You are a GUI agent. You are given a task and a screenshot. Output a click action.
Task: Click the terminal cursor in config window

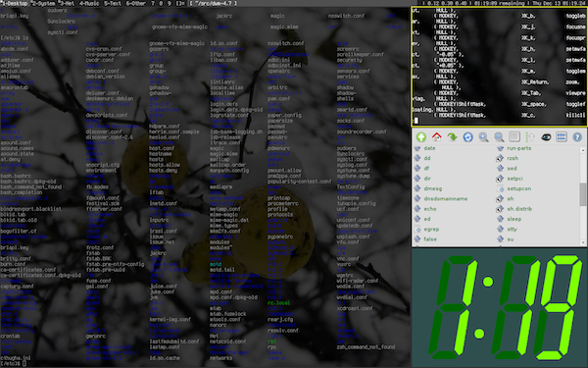point(416,121)
